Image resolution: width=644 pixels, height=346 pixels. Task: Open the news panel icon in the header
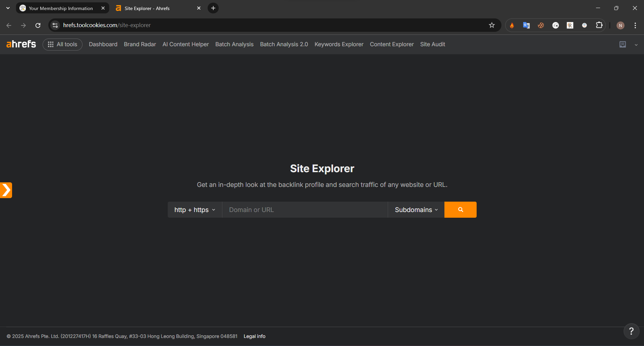[x=623, y=44]
